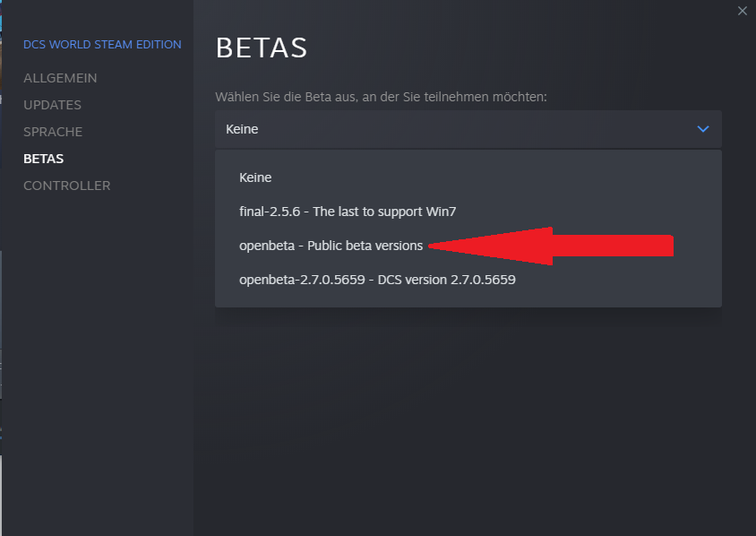Image resolution: width=756 pixels, height=536 pixels.
Task: Click the BETAS dialog heading
Action: pos(261,48)
